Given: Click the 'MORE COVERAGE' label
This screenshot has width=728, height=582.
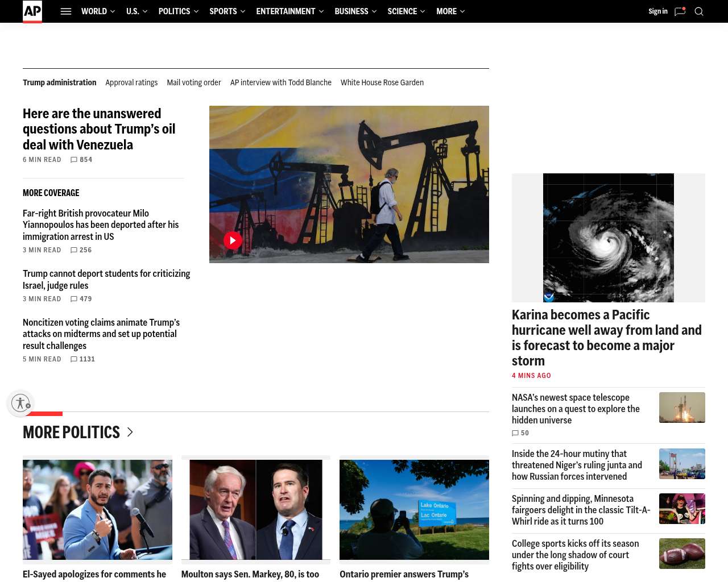Looking at the screenshot, I should pyautogui.click(x=51, y=193).
